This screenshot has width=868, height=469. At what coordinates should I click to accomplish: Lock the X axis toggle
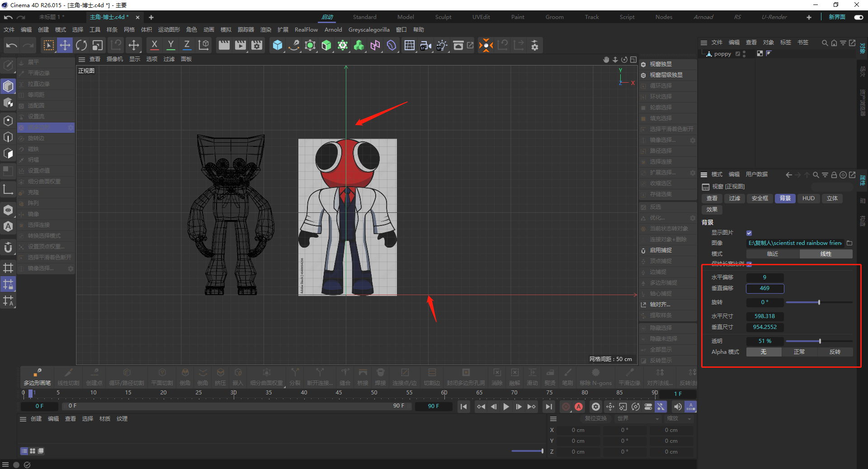[155, 45]
